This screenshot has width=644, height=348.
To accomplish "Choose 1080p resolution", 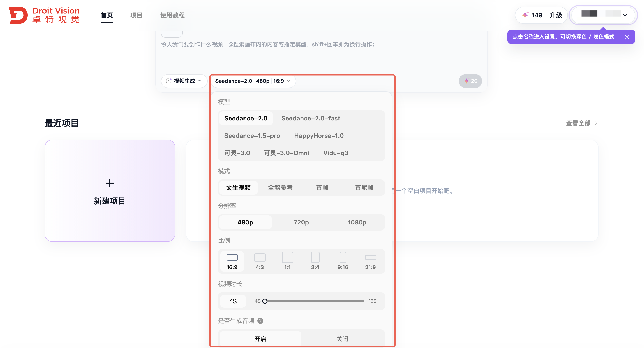I will click(357, 222).
